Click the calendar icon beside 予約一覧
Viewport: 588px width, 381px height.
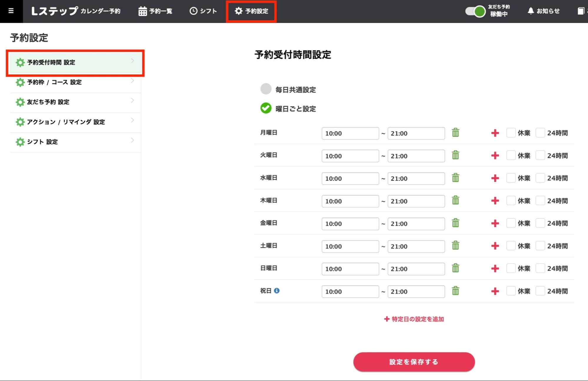[142, 11]
